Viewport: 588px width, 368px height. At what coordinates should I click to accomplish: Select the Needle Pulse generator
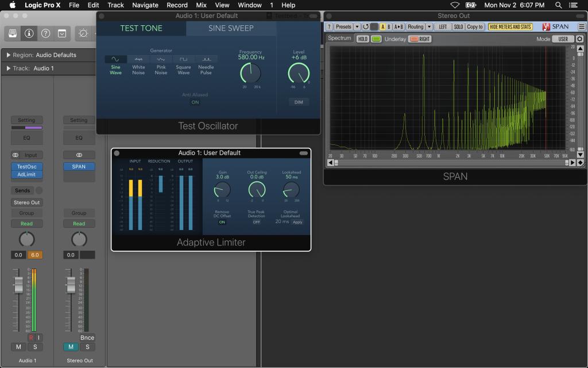coord(206,66)
